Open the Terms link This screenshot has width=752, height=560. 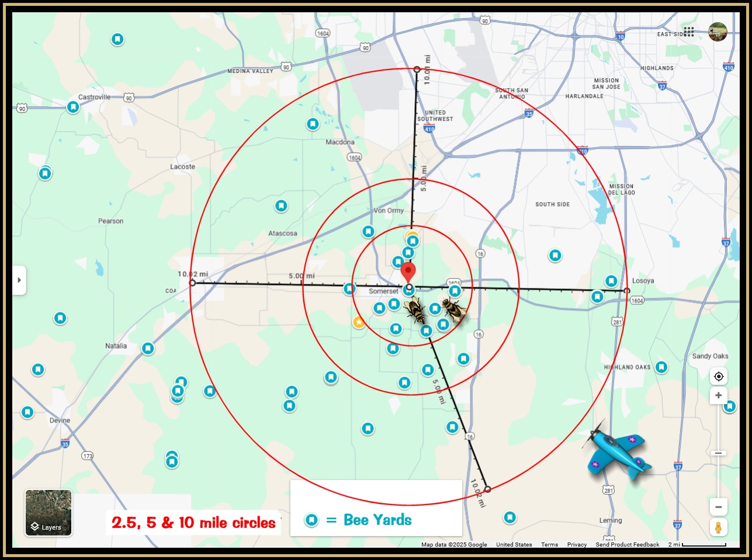[x=549, y=544]
